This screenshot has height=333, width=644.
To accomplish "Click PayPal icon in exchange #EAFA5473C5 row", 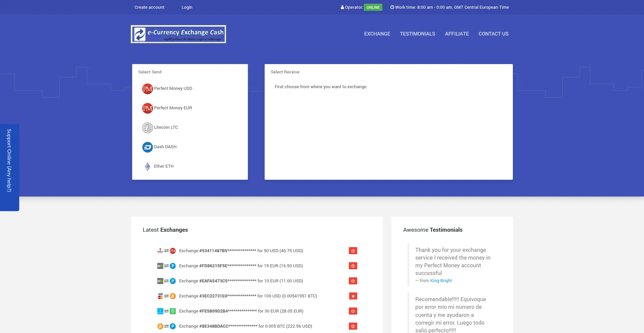I will point(173,281).
